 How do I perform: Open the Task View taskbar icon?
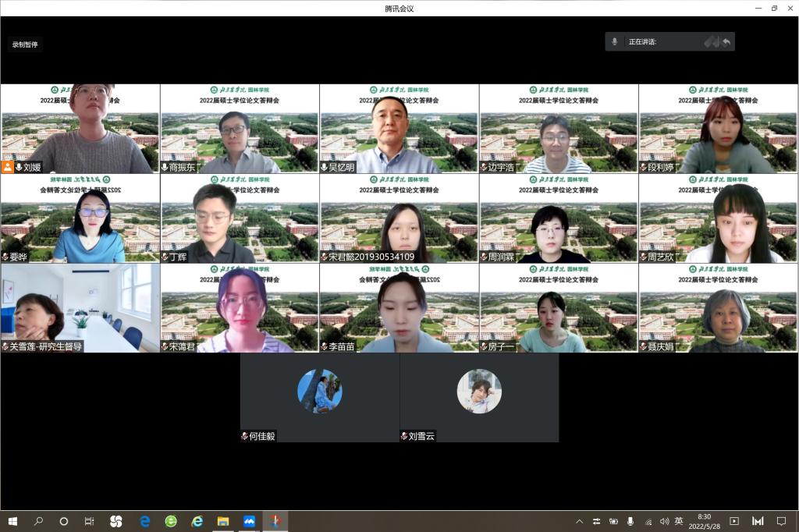point(89,521)
